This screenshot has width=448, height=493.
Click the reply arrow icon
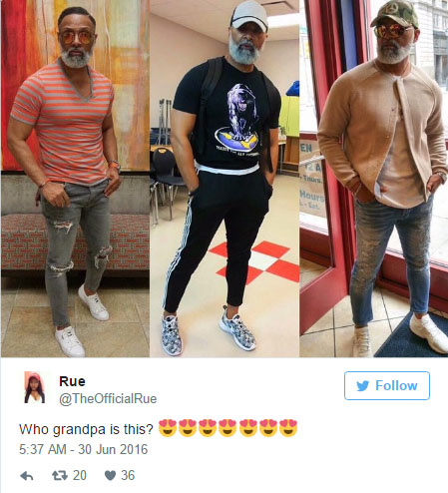27,476
